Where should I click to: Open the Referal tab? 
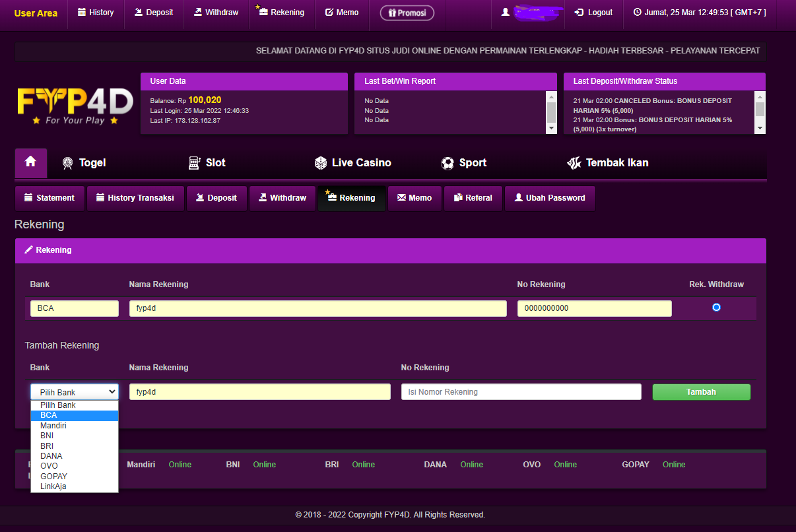coord(473,198)
